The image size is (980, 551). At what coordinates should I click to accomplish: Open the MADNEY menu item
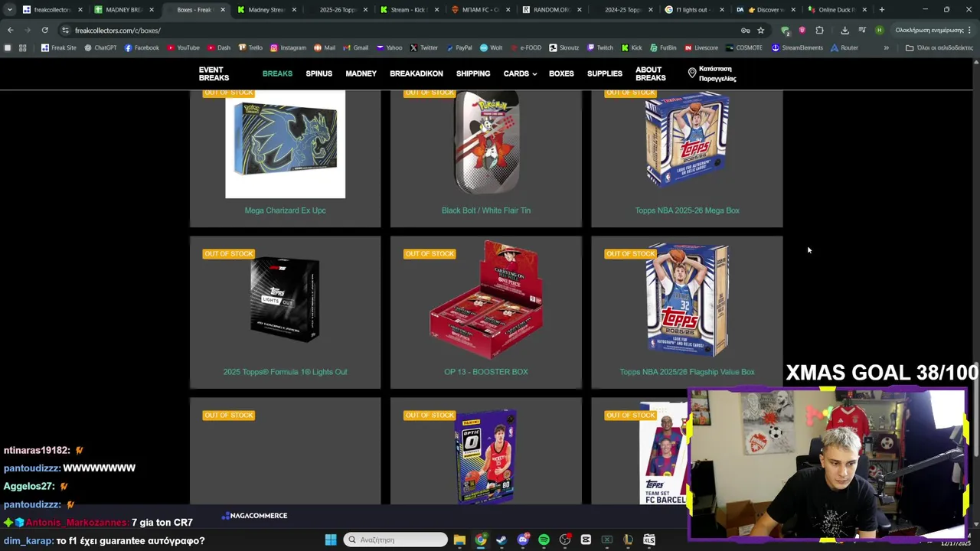361,73
